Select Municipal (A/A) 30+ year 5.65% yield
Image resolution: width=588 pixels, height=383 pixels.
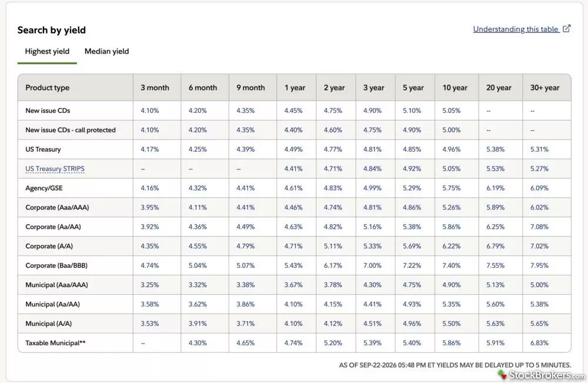point(539,324)
